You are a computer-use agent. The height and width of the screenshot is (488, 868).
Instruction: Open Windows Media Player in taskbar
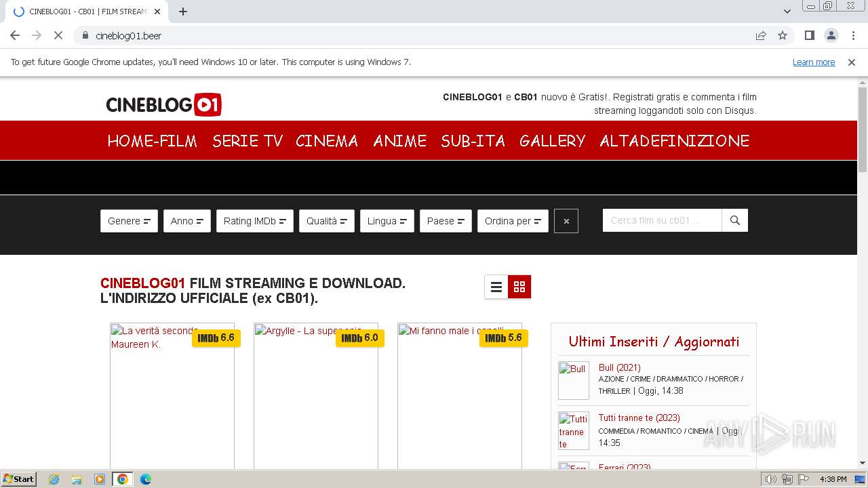[x=100, y=479]
